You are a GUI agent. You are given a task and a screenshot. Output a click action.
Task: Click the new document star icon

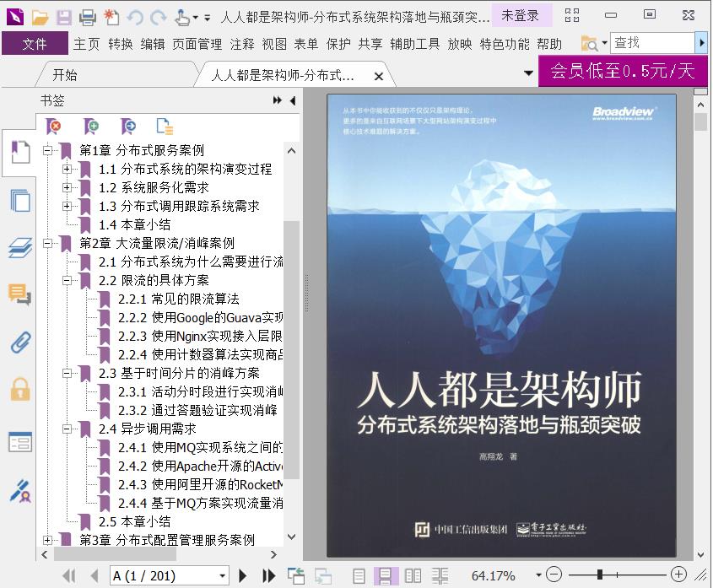click(111, 17)
